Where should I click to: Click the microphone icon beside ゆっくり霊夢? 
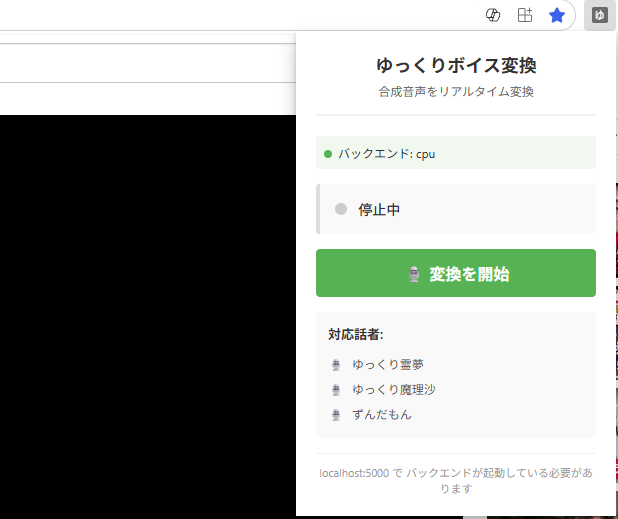[x=336, y=365]
